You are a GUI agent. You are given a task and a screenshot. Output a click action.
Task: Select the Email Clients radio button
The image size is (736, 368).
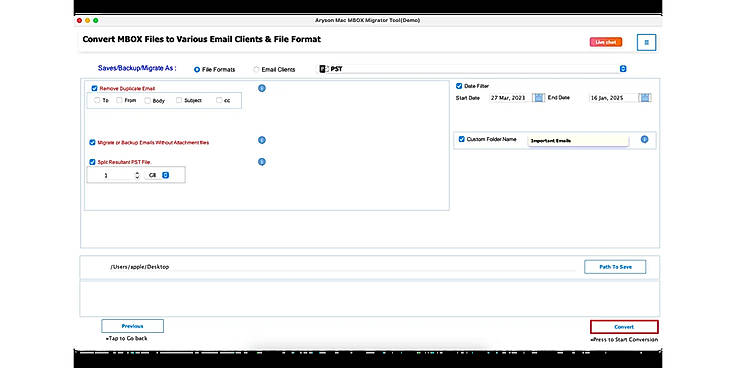click(x=256, y=69)
